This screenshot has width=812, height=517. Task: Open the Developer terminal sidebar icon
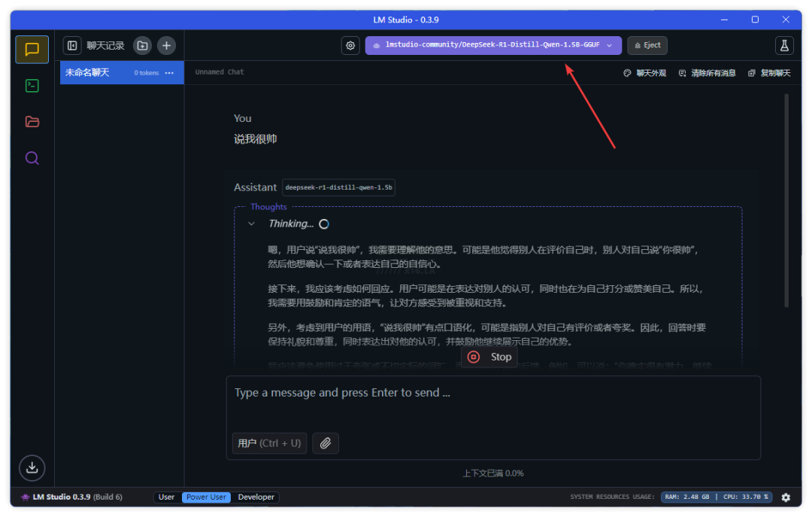pos(32,86)
